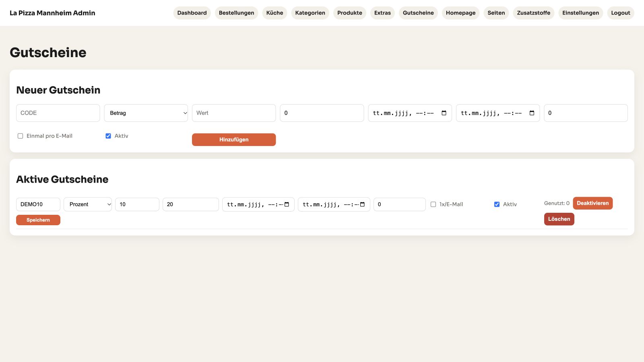Expand the Prozent dropdown for DEMO10
This screenshot has height=362, width=644.
pyautogui.click(x=88, y=204)
